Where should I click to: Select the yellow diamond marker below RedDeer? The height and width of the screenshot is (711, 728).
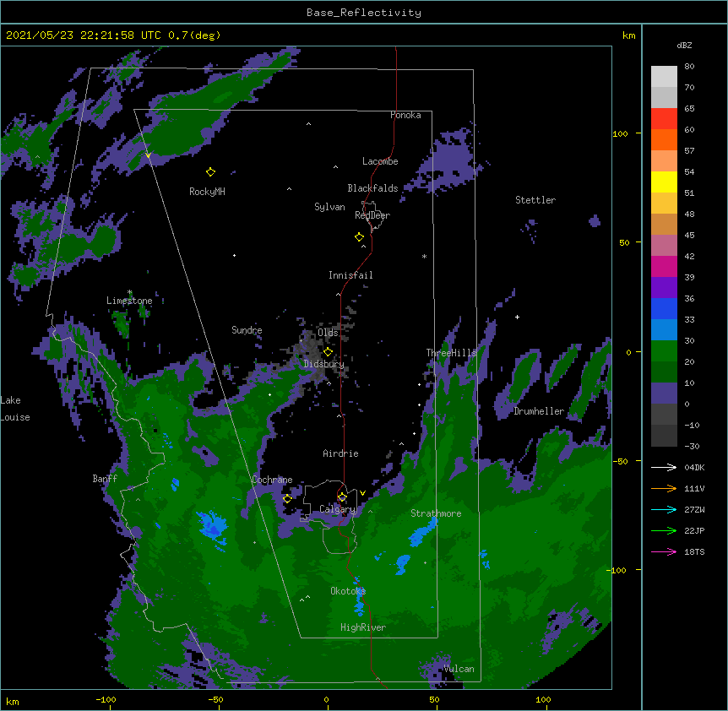[359, 237]
